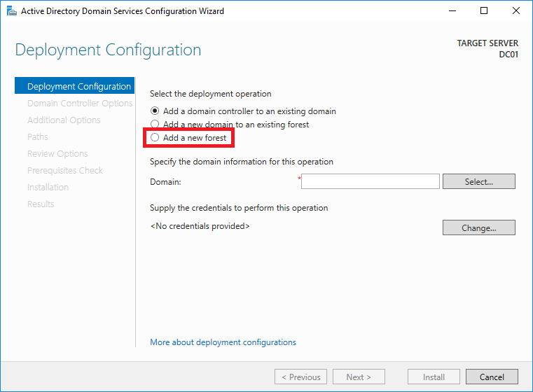Click the Next > button

(359, 377)
